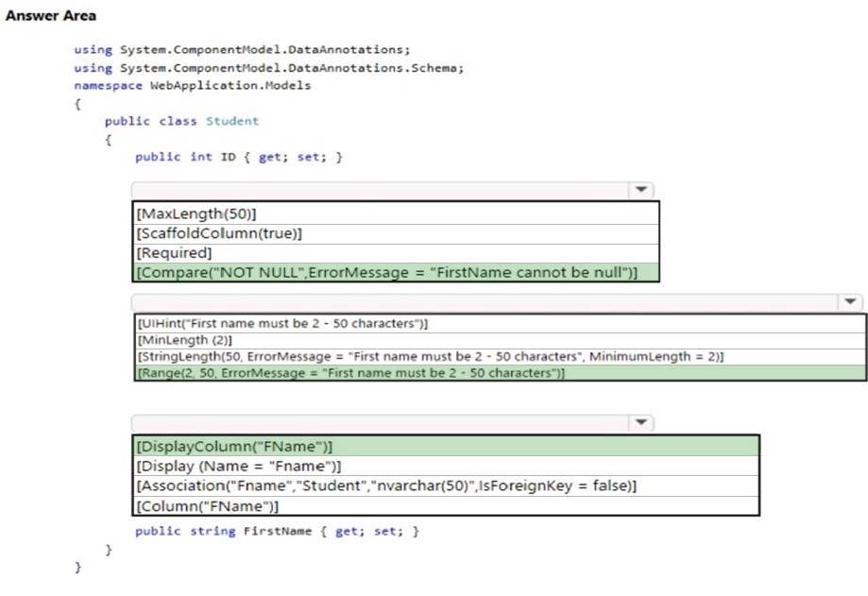Select the [Association("Fname","Student"...)] option
The height and width of the screenshot is (596, 868).
pos(446,485)
